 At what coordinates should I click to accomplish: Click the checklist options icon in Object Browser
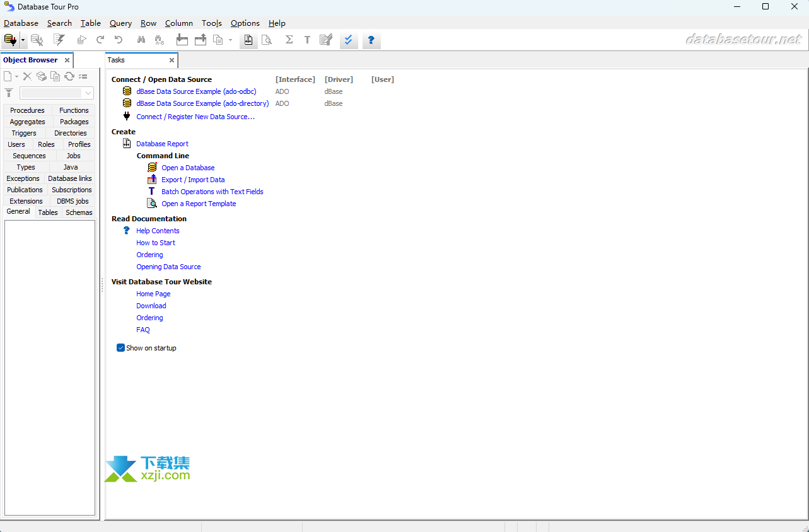click(x=83, y=76)
